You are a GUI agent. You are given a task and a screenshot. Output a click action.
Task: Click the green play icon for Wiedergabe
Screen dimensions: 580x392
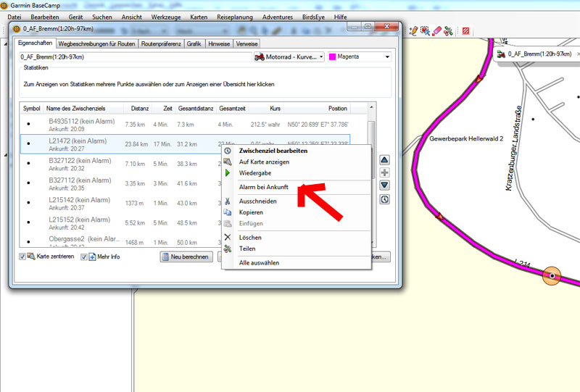coord(228,173)
